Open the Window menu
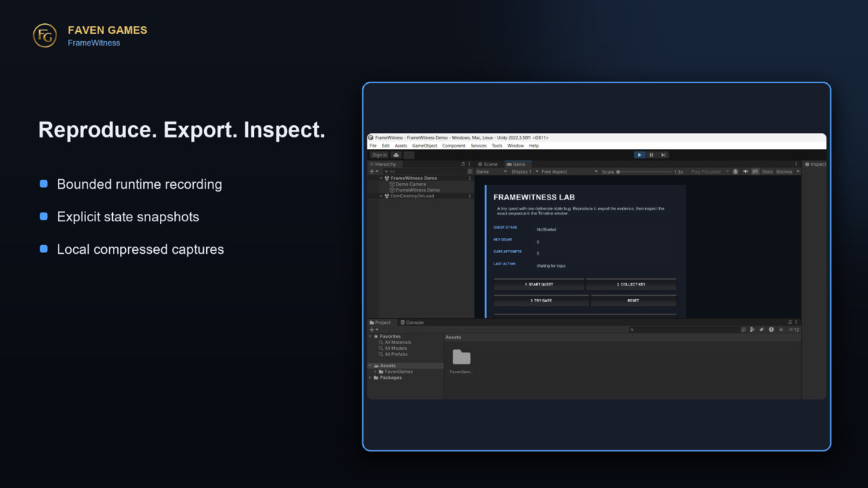Screen dimensions: 868x488 (516, 145)
